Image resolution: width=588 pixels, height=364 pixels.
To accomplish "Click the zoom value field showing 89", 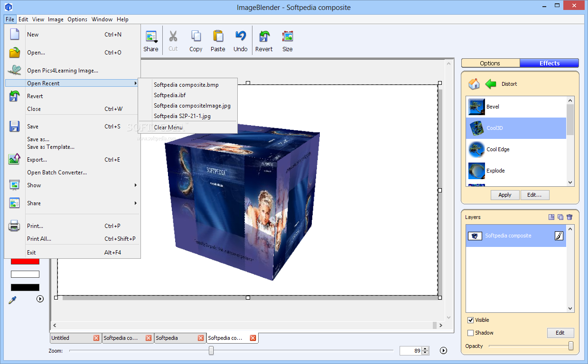I will coord(411,351).
